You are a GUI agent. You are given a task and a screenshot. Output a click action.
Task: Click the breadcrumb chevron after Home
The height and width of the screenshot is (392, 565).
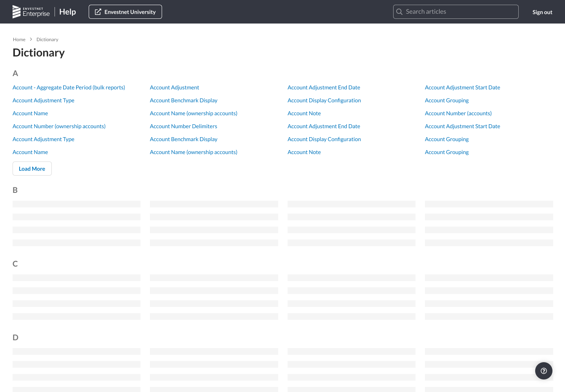[x=31, y=39]
